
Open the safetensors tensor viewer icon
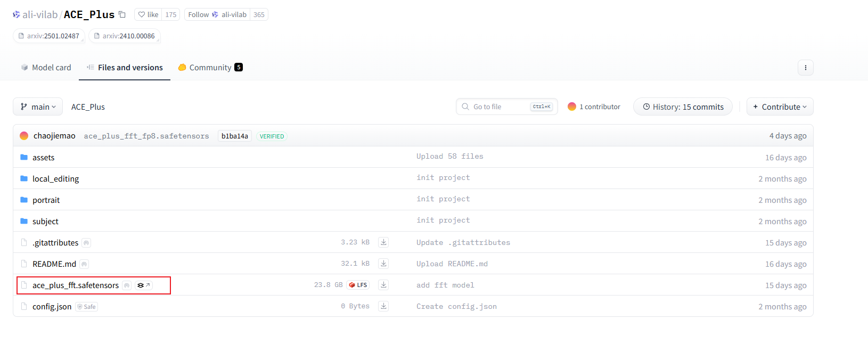[x=143, y=285]
